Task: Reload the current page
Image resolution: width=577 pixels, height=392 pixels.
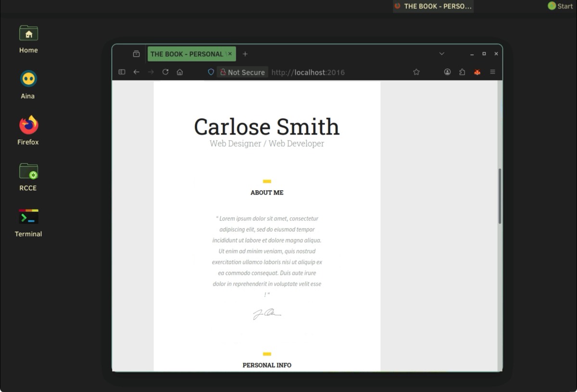Action: (165, 72)
